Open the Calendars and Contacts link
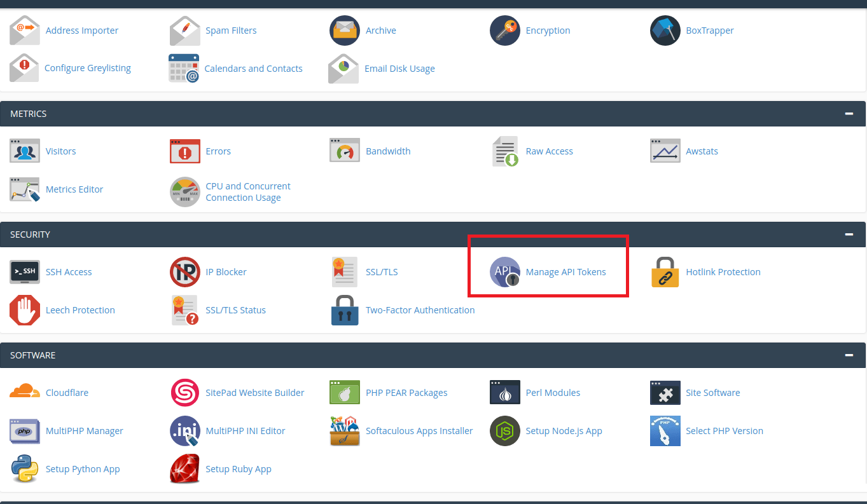Viewport: 867px width, 504px height. [x=253, y=69]
